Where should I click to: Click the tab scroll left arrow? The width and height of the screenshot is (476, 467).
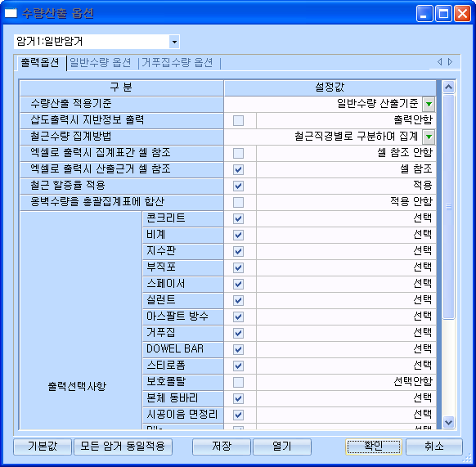click(439, 62)
